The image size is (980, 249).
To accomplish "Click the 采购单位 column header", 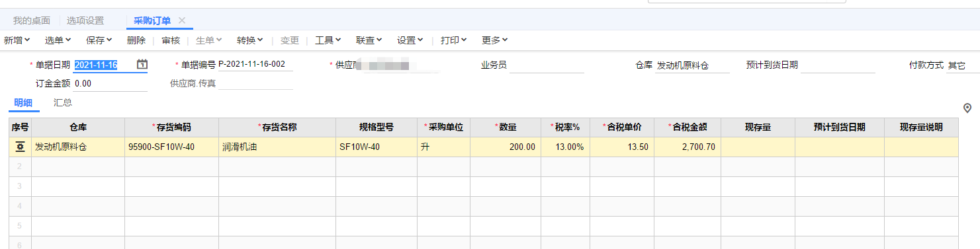I will pos(443,127).
